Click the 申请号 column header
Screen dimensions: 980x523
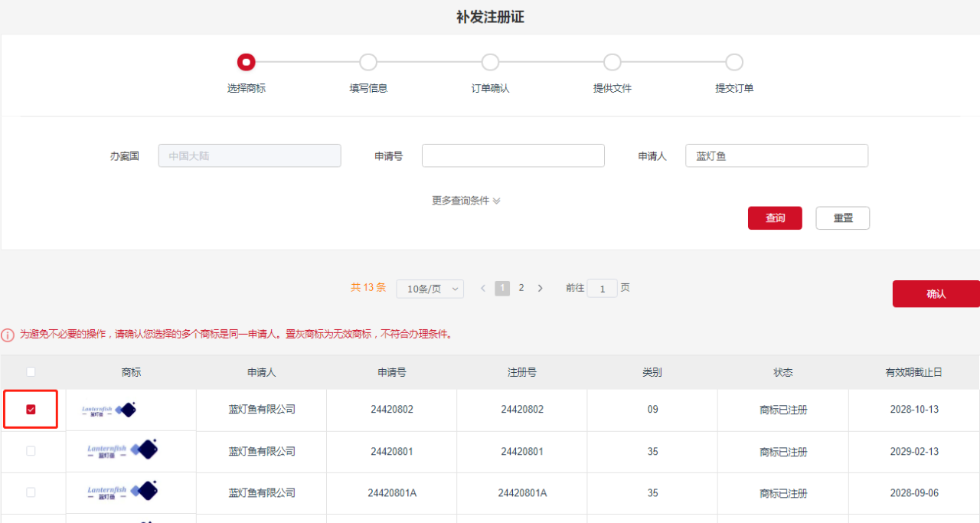pyautogui.click(x=392, y=372)
